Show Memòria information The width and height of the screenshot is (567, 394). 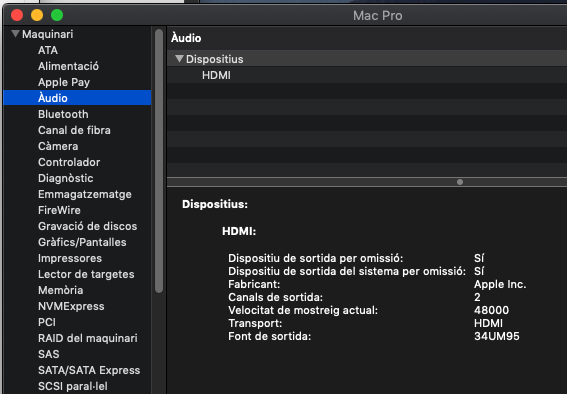[60, 290]
